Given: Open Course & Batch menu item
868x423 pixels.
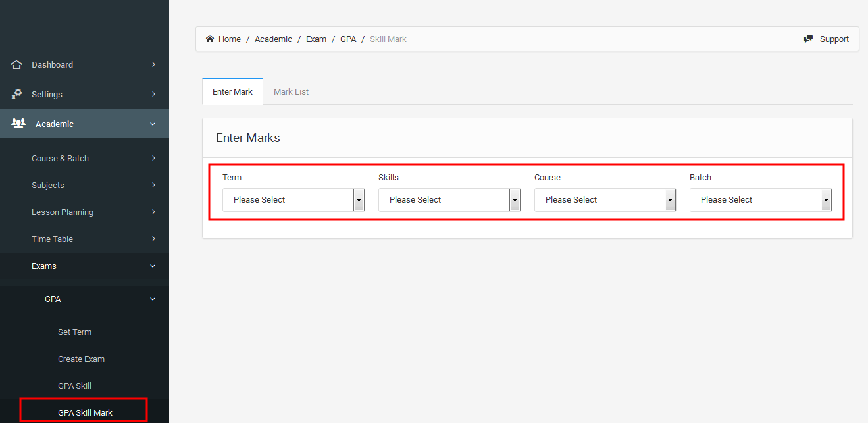Looking at the screenshot, I should (60, 158).
